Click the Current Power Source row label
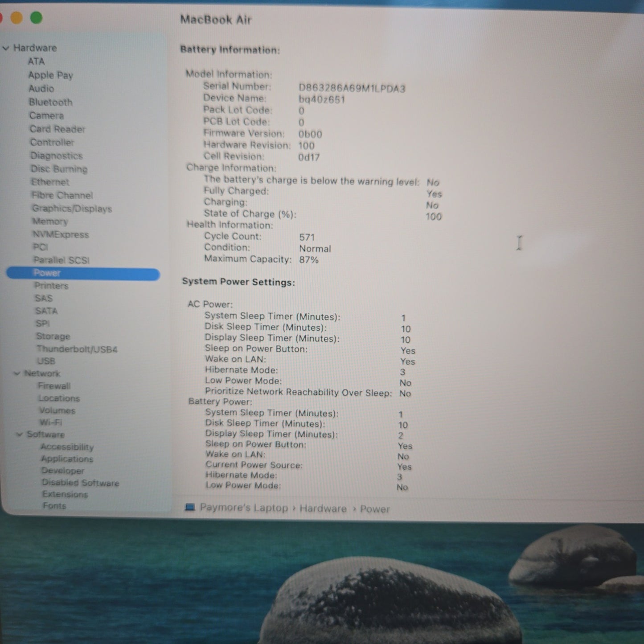This screenshot has height=644, width=644. coord(254,465)
